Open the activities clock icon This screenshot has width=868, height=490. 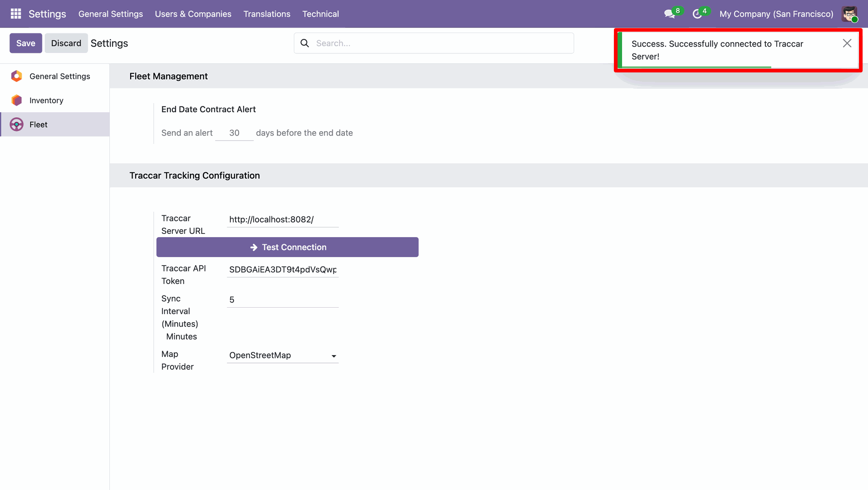tap(697, 14)
